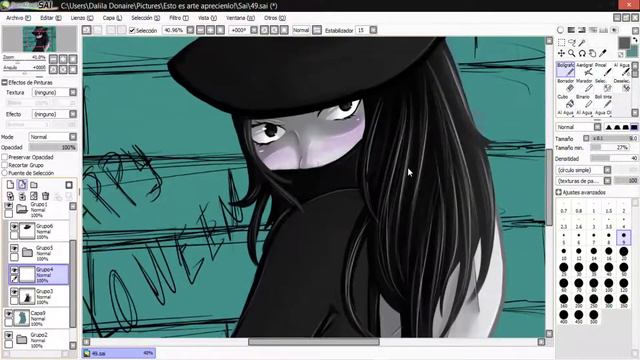
Task: Select the Selec. selection pen tool
Action: [603, 86]
